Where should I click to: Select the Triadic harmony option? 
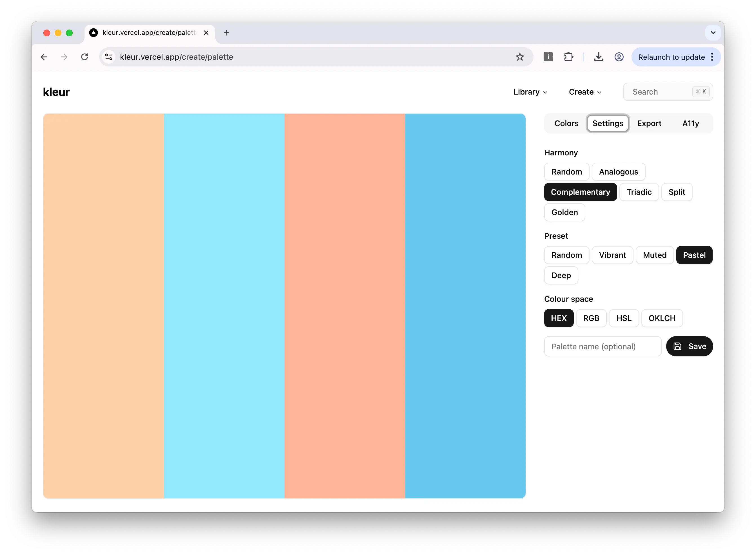tap(639, 192)
